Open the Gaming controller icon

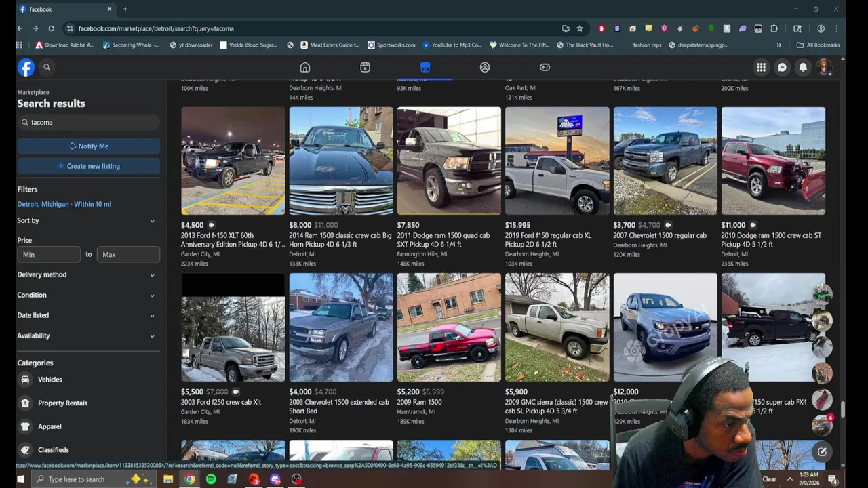click(545, 67)
